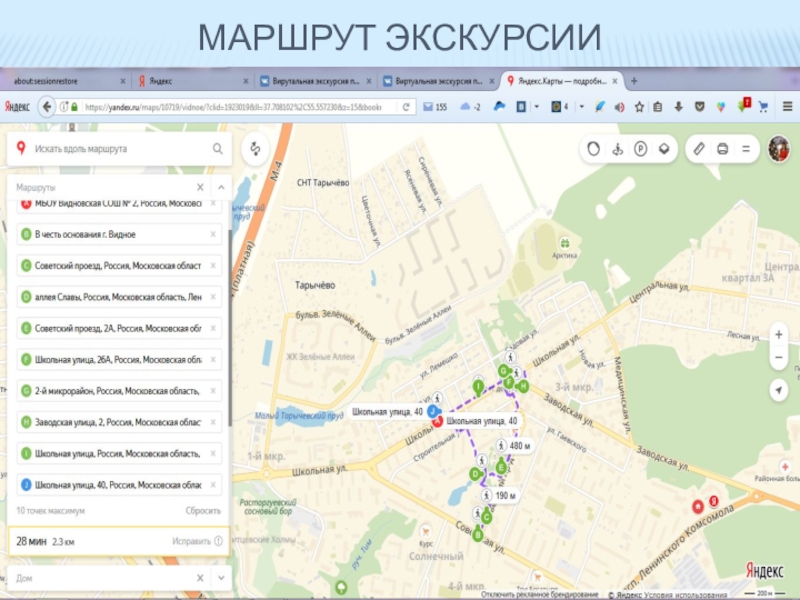The height and width of the screenshot is (600, 800).
Task: Toggle the parking layer on the map
Action: click(x=640, y=148)
